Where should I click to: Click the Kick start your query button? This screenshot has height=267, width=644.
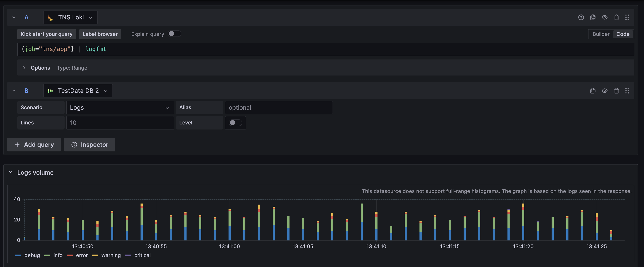[46, 34]
